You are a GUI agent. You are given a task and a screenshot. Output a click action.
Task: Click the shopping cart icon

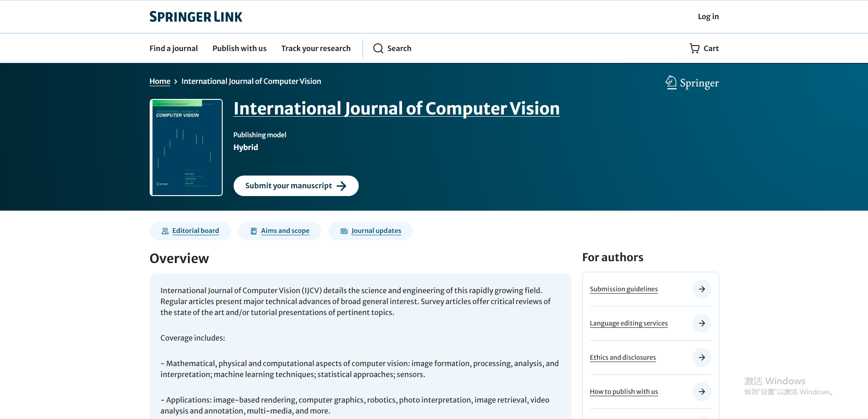tap(694, 48)
